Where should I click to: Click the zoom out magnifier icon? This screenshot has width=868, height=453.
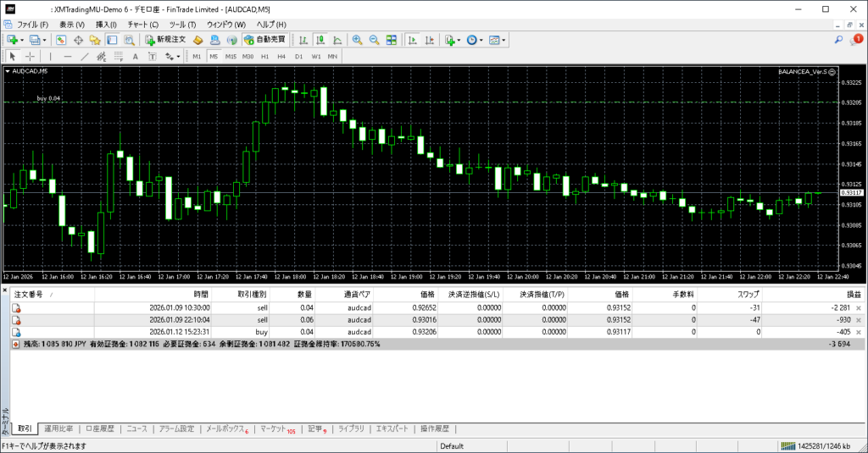point(374,40)
